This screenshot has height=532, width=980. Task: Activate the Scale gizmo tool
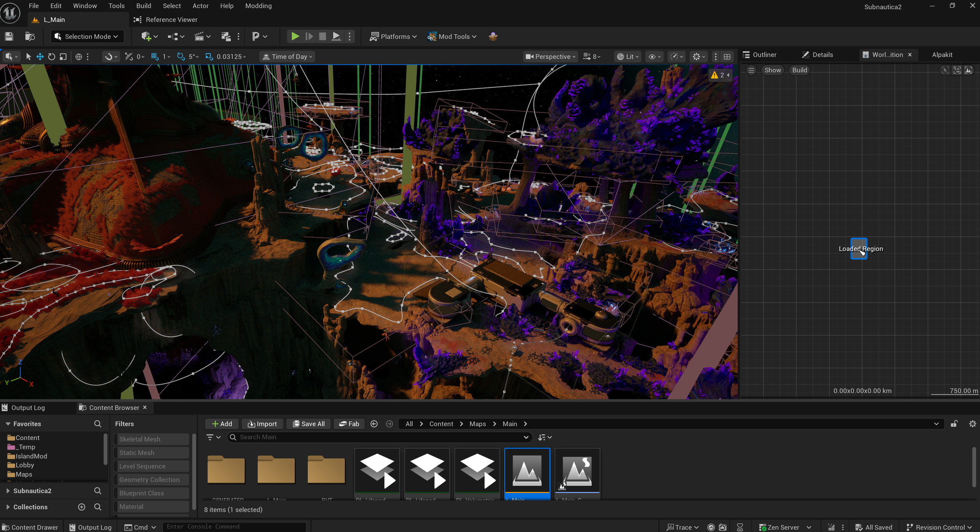63,57
